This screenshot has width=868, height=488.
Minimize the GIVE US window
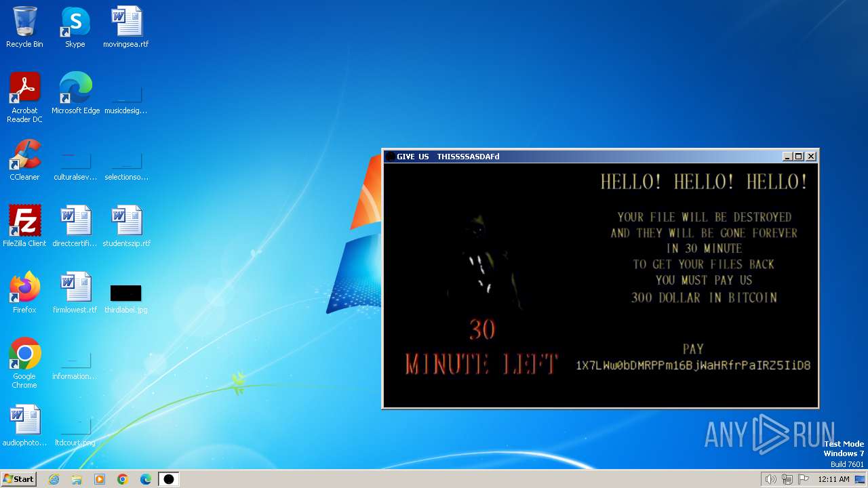tap(787, 157)
